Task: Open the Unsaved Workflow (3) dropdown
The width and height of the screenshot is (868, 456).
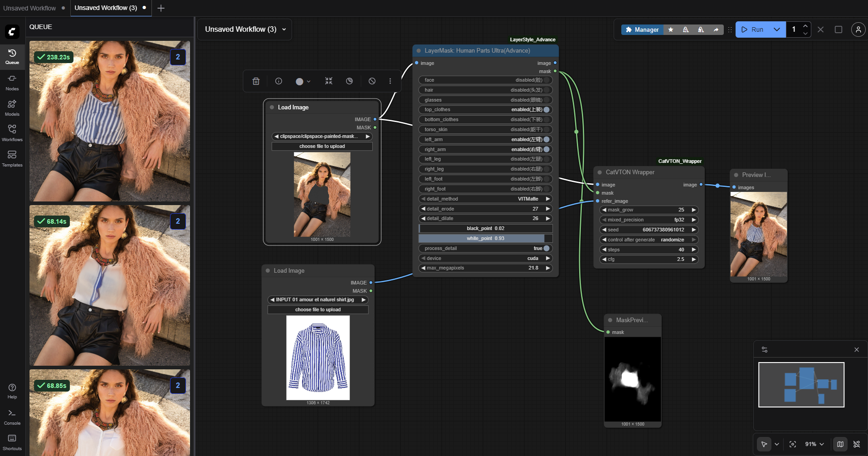Action: 245,29
